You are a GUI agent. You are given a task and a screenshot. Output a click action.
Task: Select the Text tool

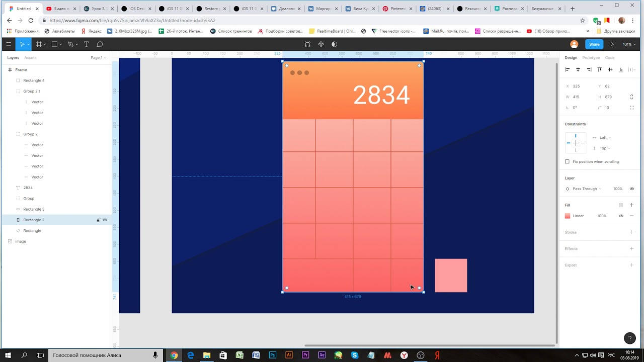point(86,44)
